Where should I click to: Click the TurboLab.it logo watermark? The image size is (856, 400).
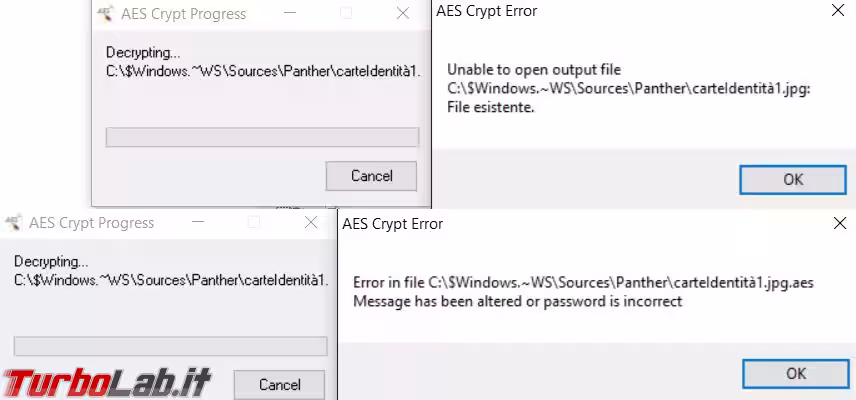point(106,383)
